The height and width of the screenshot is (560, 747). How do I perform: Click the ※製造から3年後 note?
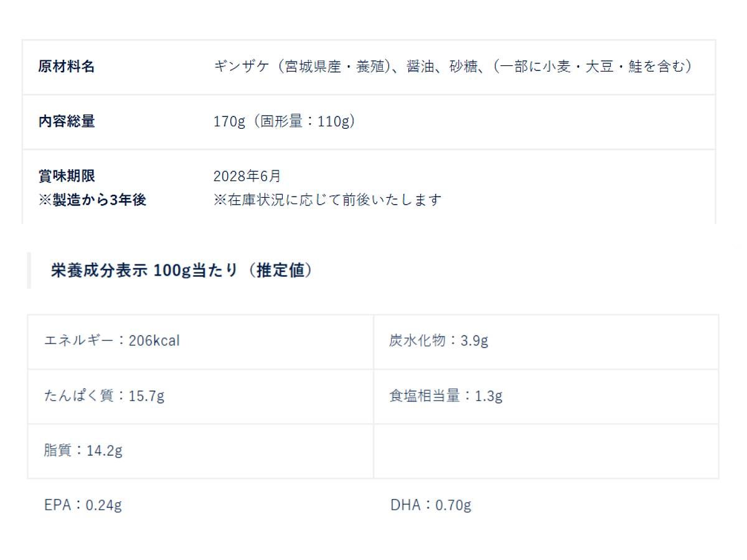[92, 200]
